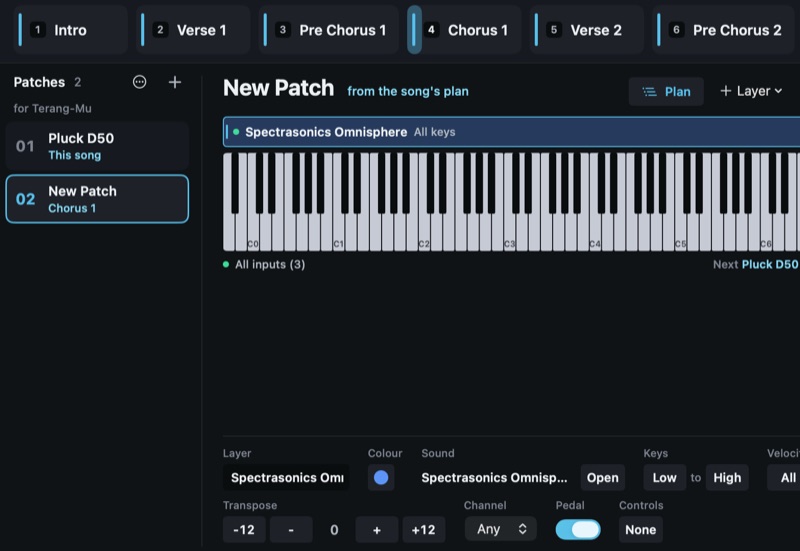800x551 pixels.
Task: Click the 'for Terang-Mu' song label
Action: (x=53, y=109)
